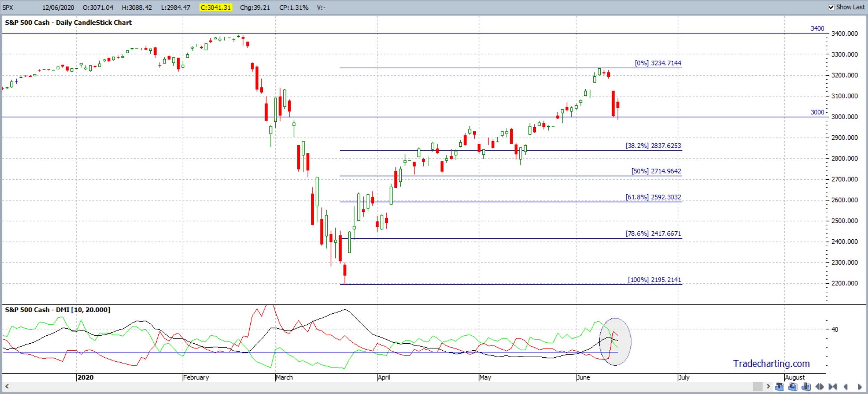Screen dimensions: 868x394
Task: Toggle the Show Last checkbox
Action: tap(832, 7)
